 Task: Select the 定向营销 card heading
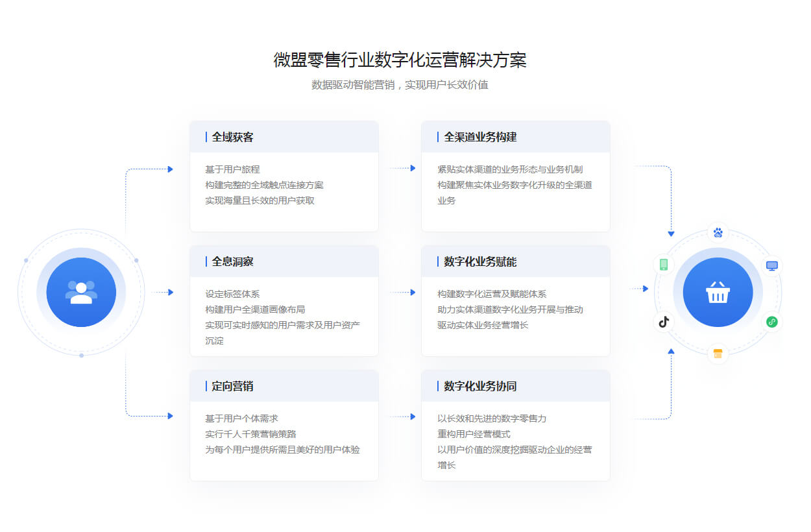pos(232,386)
